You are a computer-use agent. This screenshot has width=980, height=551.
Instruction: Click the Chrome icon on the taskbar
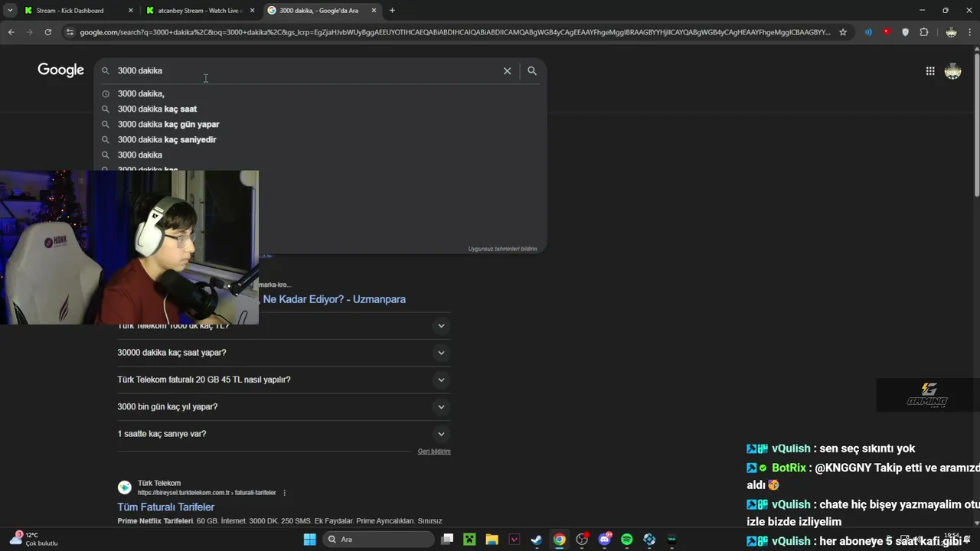click(560, 540)
